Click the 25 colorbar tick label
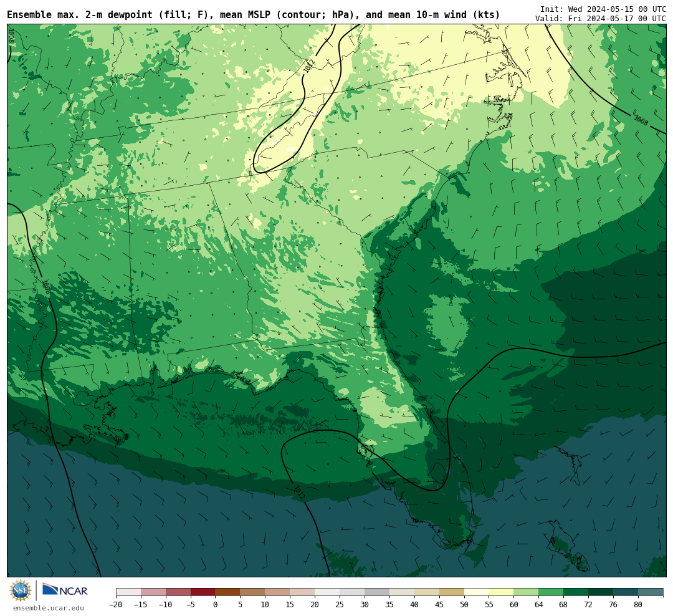673x616 pixels. 340,605
